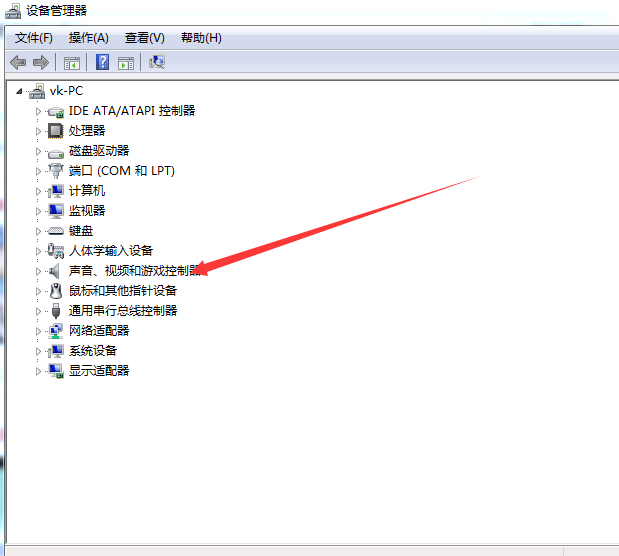Click the display adapter icon
This screenshot has width=619, height=556.
56,371
